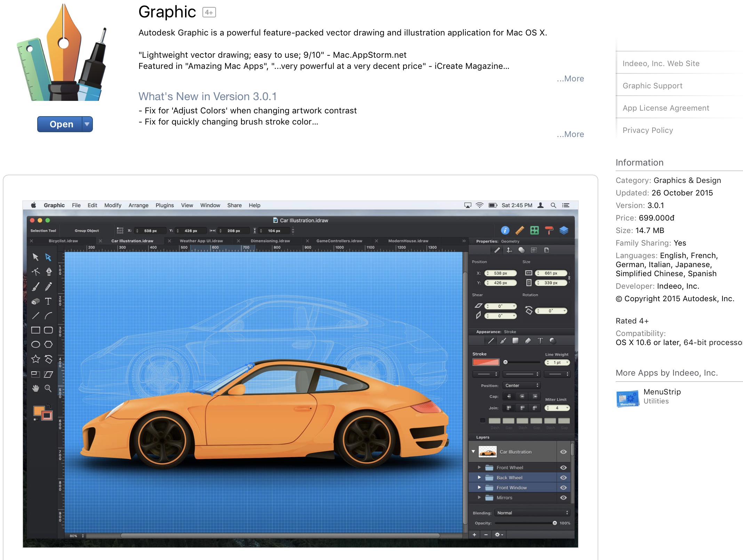Select the Rounded Rectangle tool

click(48, 330)
